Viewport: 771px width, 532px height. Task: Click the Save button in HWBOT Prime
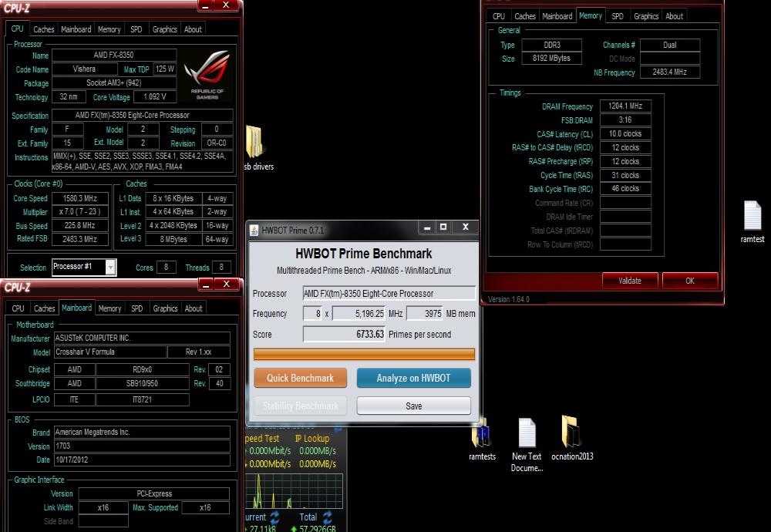tap(413, 406)
